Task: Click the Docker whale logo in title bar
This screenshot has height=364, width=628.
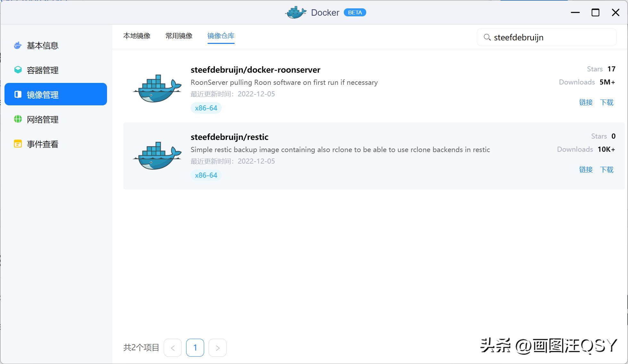Action: point(295,12)
